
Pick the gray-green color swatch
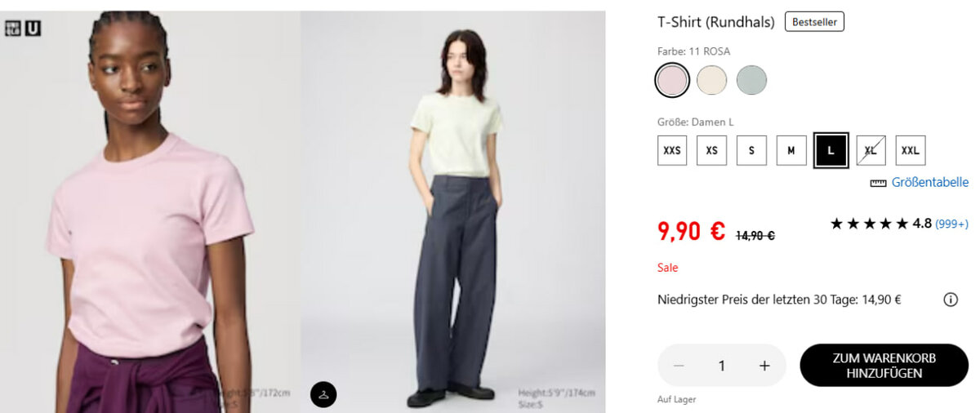coord(751,80)
